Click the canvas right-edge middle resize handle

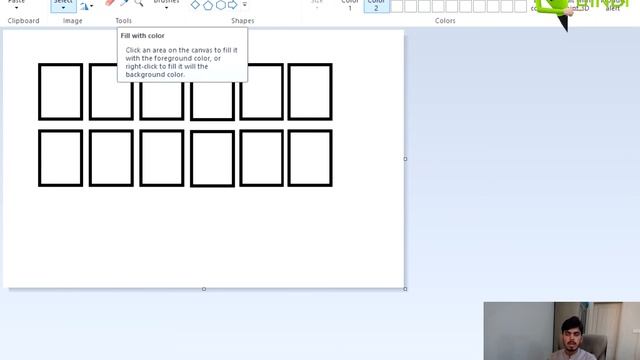(405, 159)
